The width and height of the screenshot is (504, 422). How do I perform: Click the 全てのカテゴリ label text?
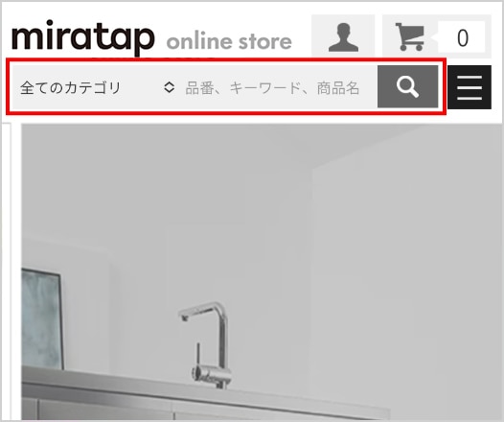[70, 87]
